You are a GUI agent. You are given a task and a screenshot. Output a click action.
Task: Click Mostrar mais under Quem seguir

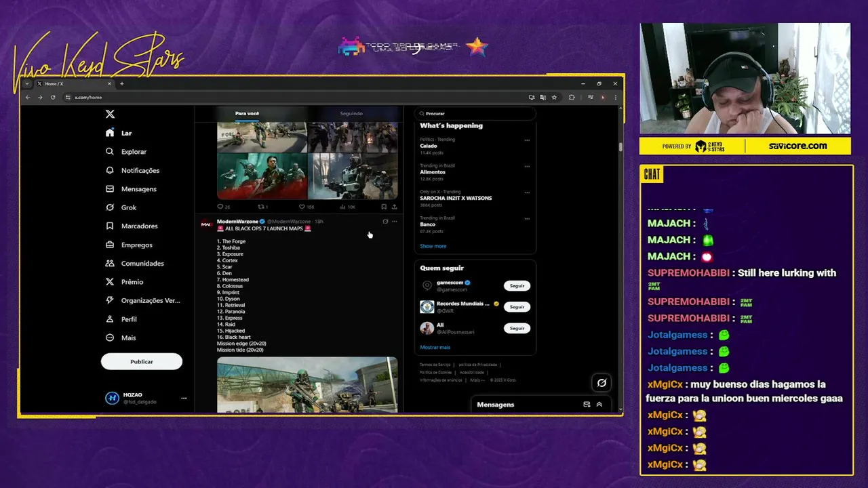tap(435, 347)
